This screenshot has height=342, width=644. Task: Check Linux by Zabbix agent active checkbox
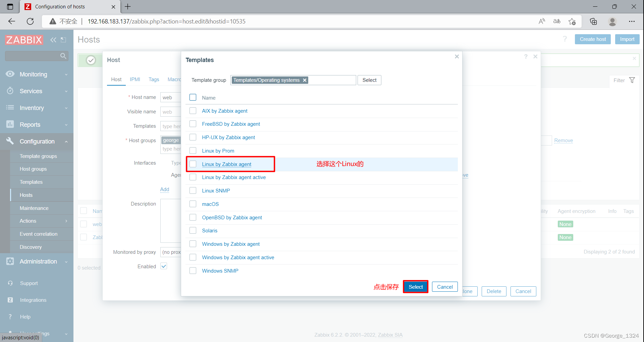pyautogui.click(x=193, y=177)
